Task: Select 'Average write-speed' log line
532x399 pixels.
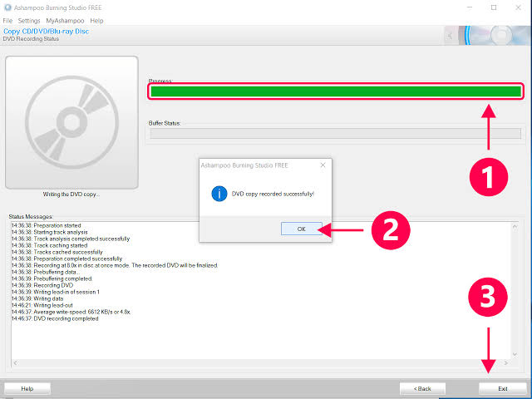Action: point(71,312)
